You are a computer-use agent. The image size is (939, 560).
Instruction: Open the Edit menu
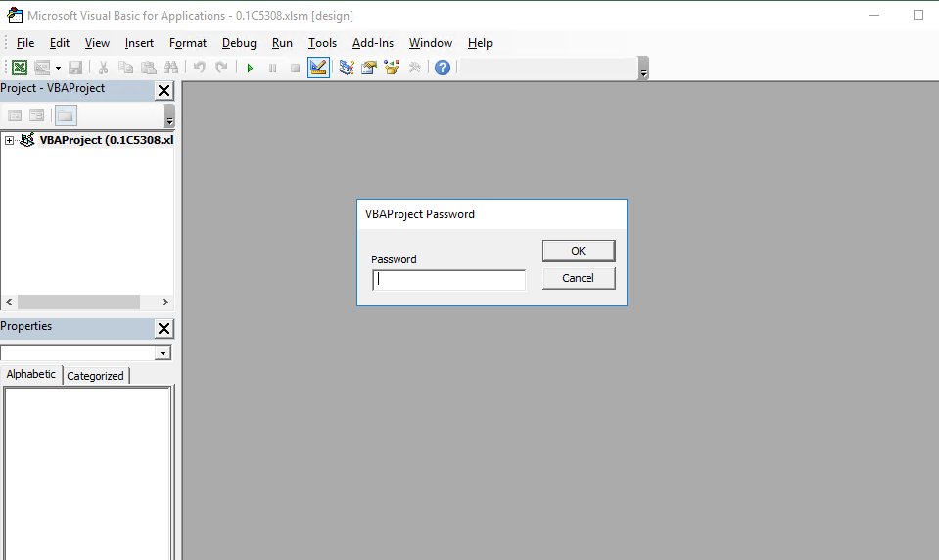click(x=60, y=43)
